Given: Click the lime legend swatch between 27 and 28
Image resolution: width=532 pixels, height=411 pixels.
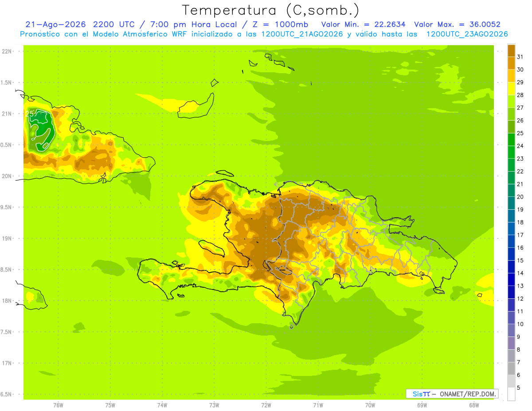Looking at the screenshot, I should coord(511,101).
